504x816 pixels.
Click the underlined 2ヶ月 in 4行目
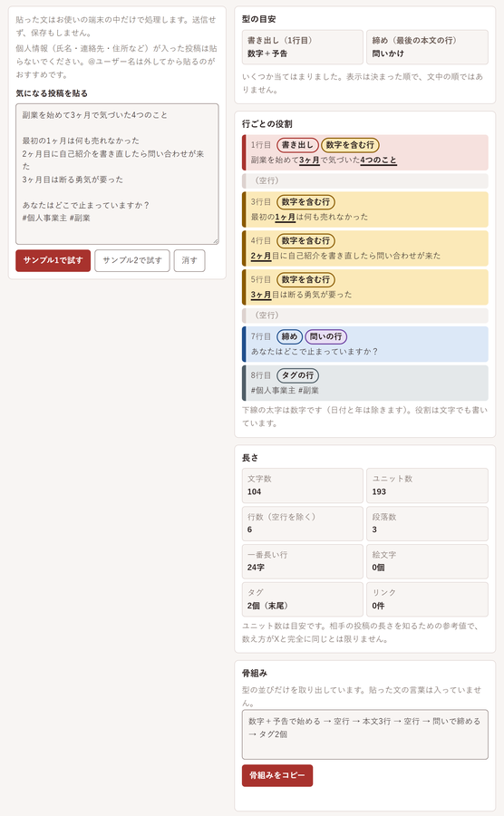(x=261, y=256)
